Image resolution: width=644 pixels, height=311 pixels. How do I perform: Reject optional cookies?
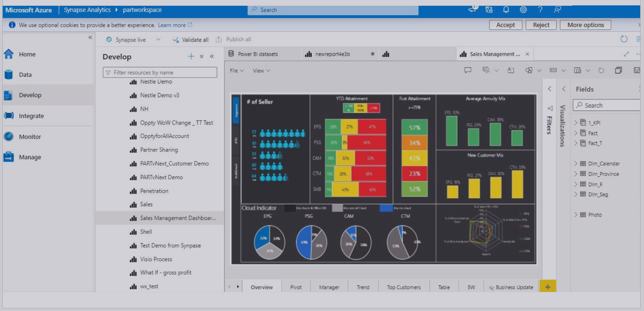(541, 25)
